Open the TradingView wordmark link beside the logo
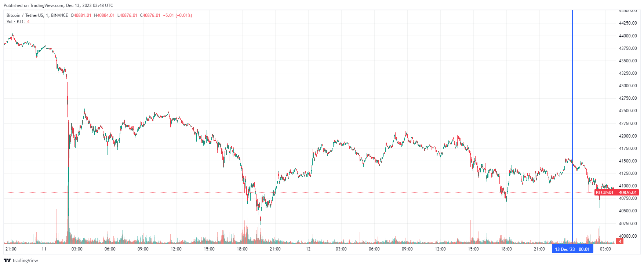 [25, 260]
